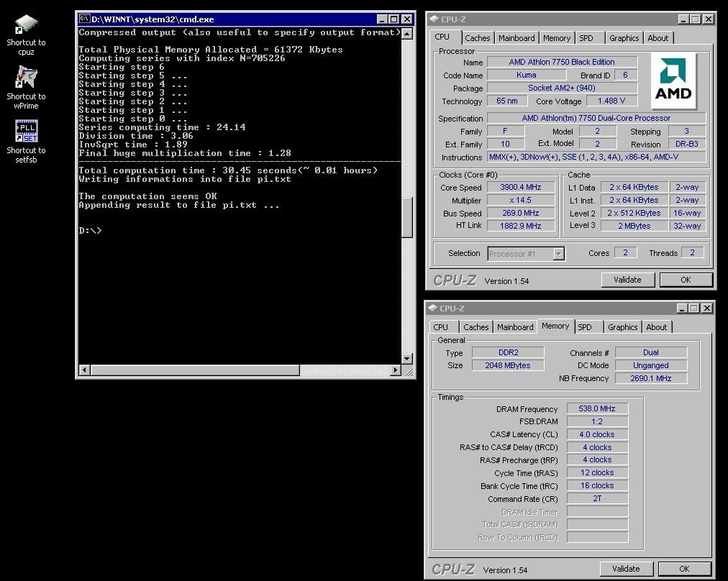Click OK in the upper CPU-Z window
Viewport: 728px width, 581px height.
click(x=686, y=280)
